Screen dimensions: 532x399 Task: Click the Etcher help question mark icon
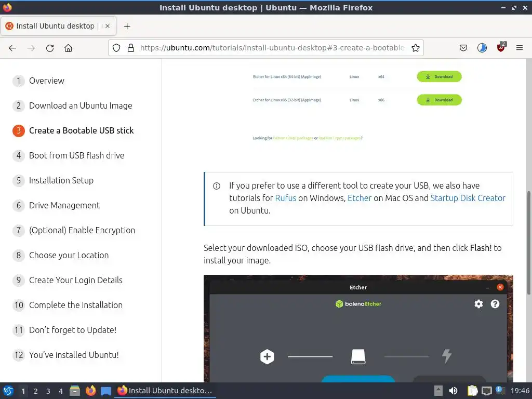(495, 304)
